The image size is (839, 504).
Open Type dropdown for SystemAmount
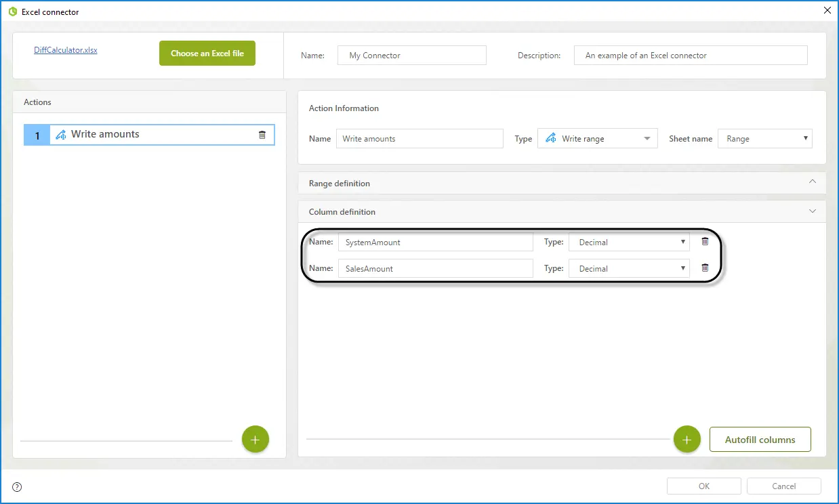[629, 242]
